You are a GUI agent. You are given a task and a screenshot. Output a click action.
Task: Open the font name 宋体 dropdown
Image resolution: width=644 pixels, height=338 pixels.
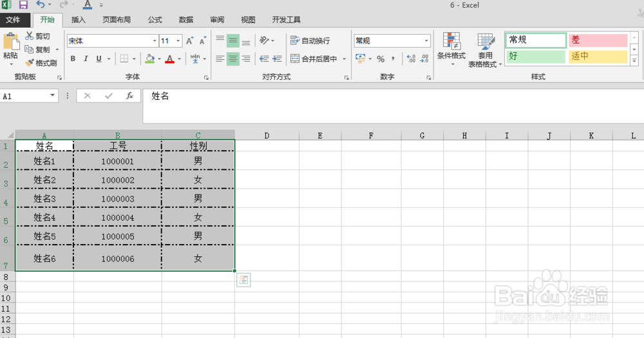(155, 41)
